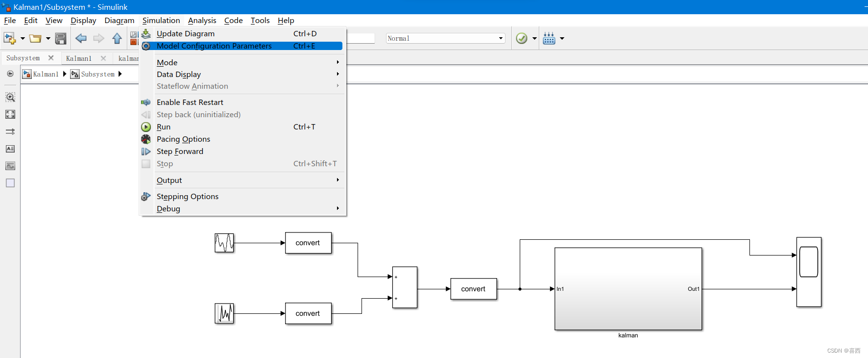Go up to parent with up arrow

tap(117, 38)
